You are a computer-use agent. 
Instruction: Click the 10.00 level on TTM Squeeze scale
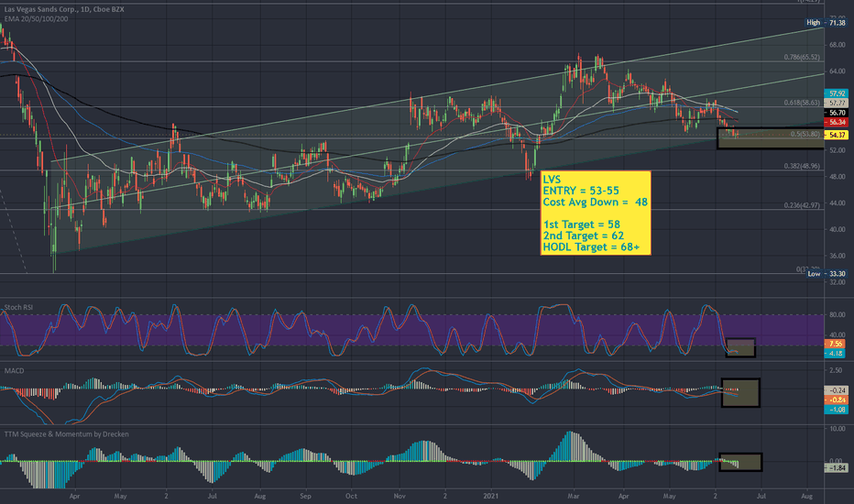point(838,429)
